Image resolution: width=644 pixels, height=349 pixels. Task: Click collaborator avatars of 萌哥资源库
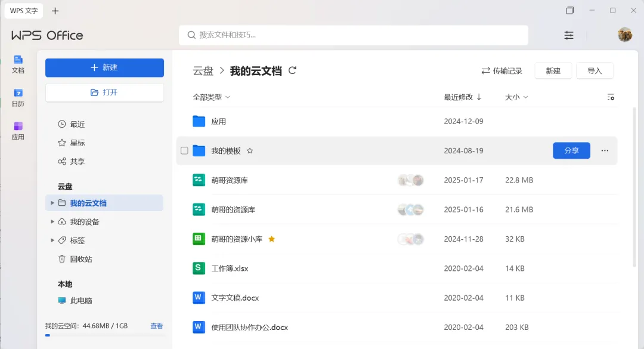click(411, 180)
